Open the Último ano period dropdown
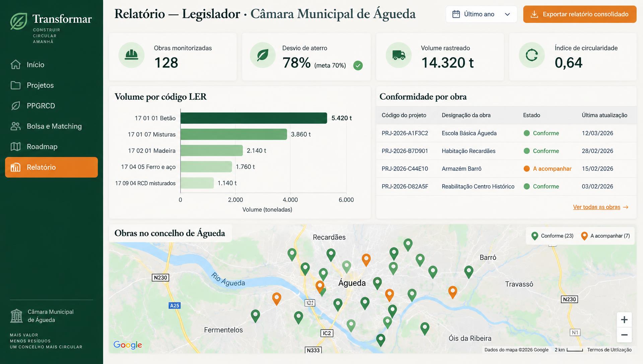 (x=481, y=14)
